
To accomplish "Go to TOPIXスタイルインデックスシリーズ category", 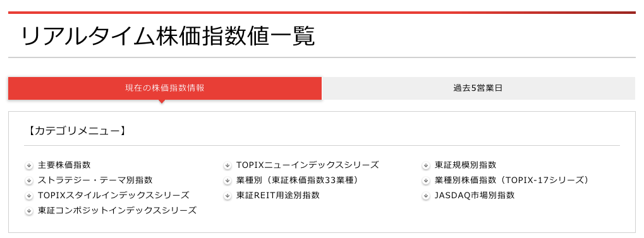I will point(113,195).
